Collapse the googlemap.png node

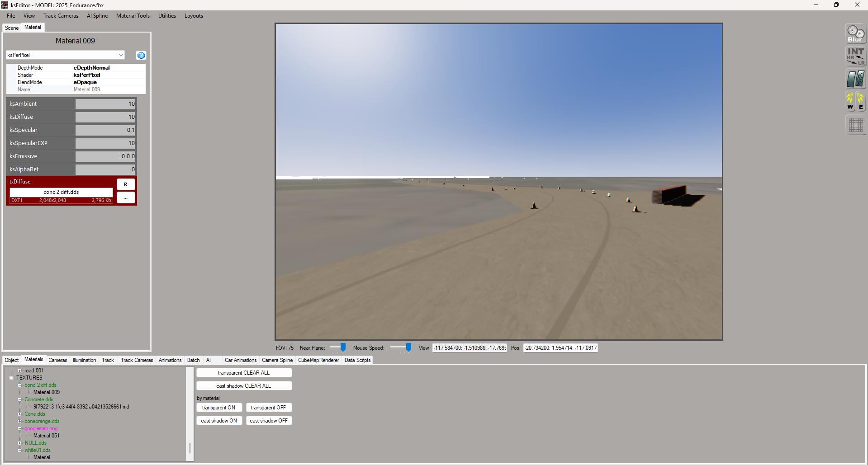pos(20,428)
